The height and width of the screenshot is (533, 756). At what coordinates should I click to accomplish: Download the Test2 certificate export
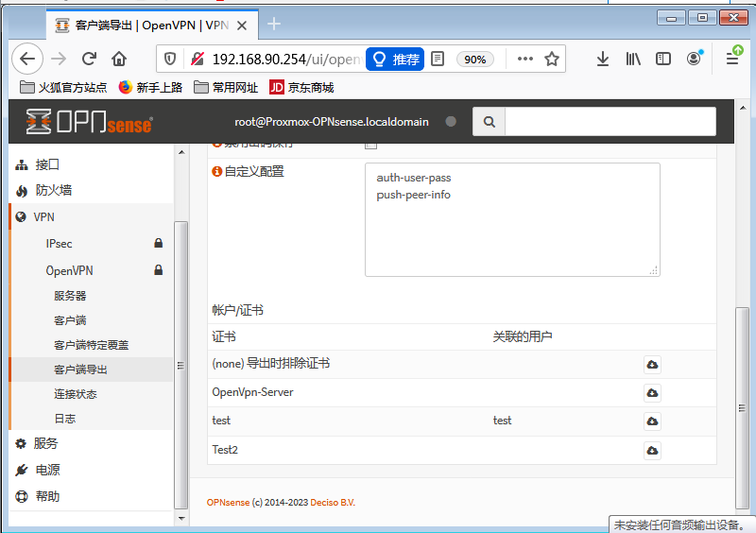coord(652,450)
